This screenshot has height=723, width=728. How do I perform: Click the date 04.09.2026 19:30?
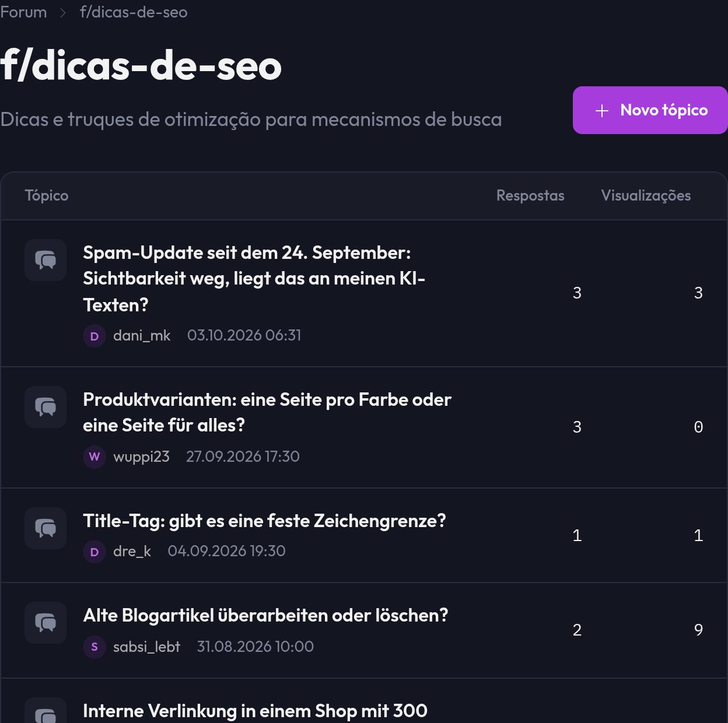(226, 551)
